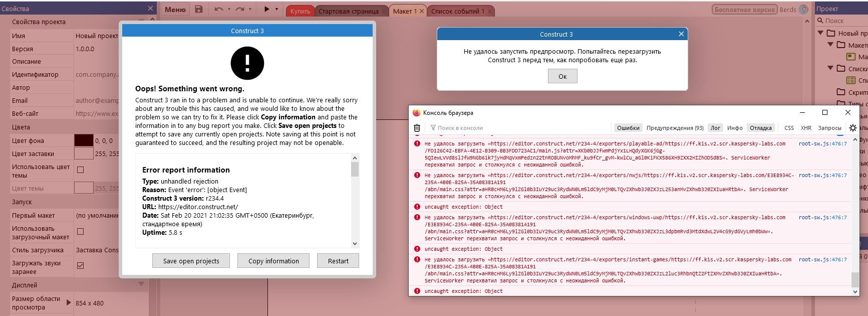
Task: Toggle the Инфо console filter
Action: click(x=735, y=128)
